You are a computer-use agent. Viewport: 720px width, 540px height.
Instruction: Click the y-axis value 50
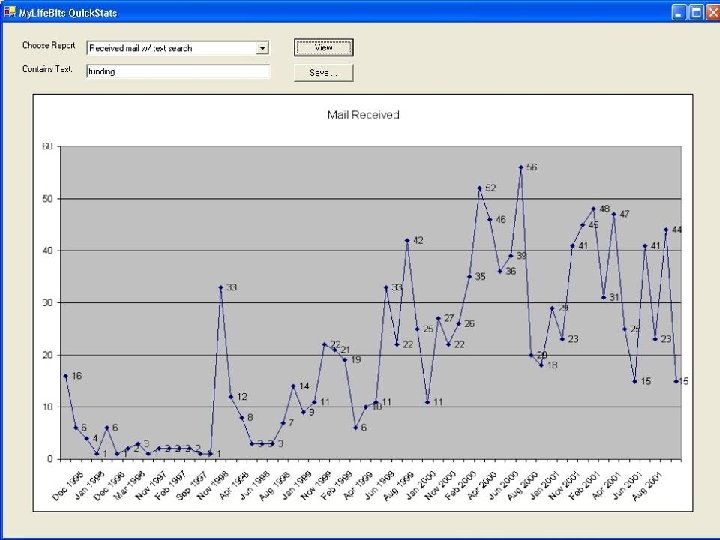pos(48,198)
